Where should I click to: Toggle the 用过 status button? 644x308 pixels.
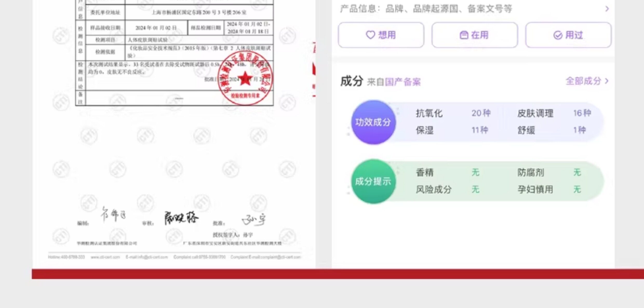(568, 35)
